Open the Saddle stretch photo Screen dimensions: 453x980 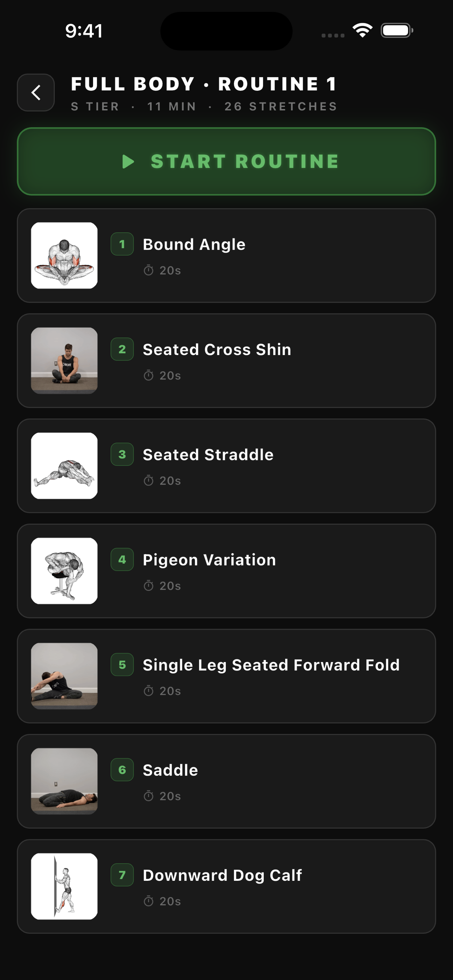[64, 781]
